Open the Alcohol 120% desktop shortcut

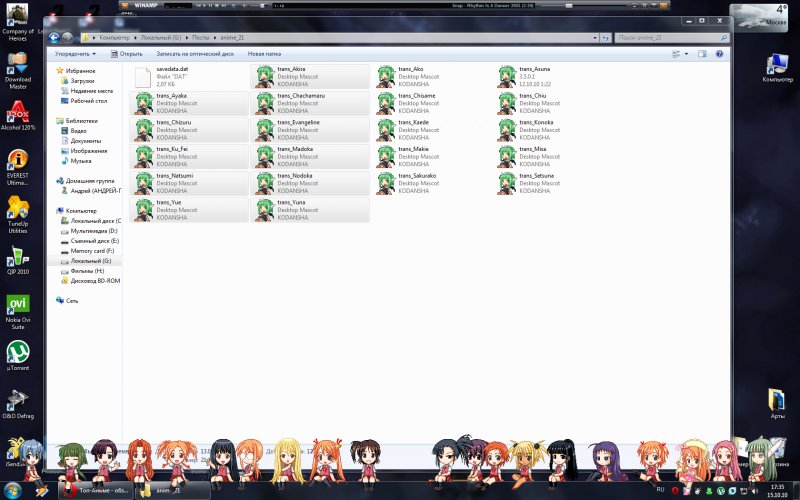[18, 115]
